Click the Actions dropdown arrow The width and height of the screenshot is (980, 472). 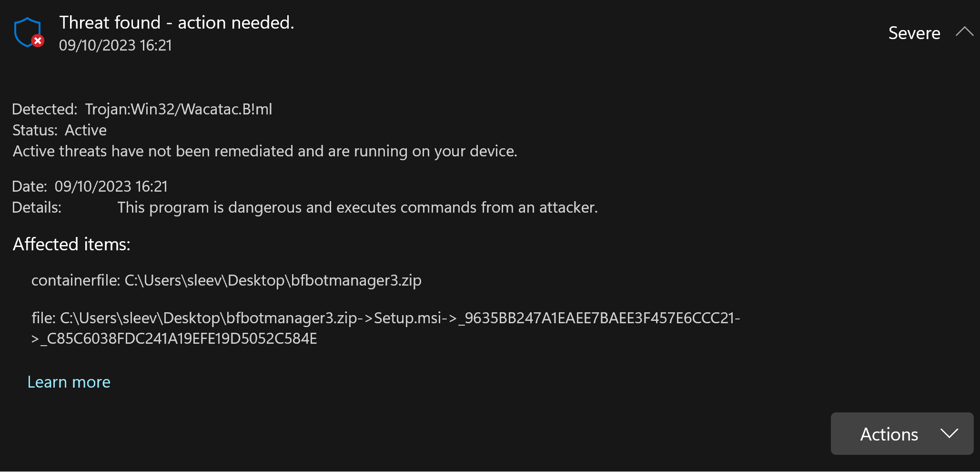[x=949, y=433]
